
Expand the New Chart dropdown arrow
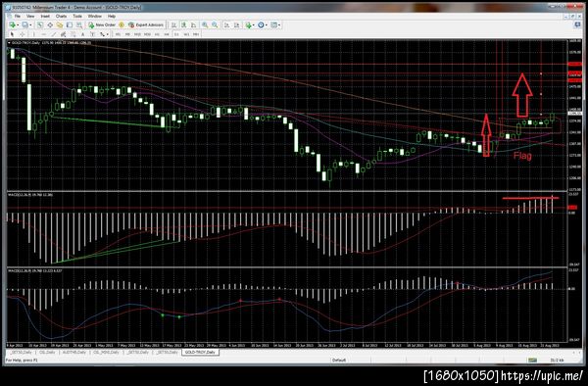pos(18,24)
